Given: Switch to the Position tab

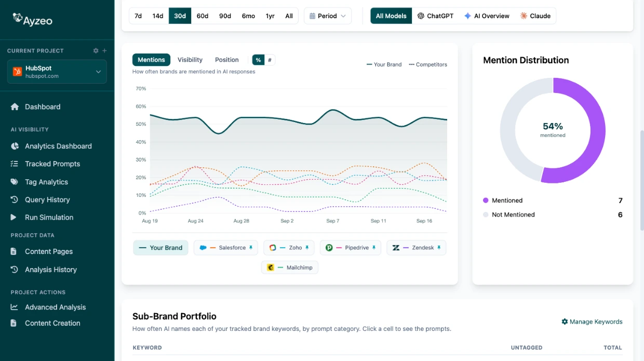Looking at the screenshot, I should [x=227, y=60].
